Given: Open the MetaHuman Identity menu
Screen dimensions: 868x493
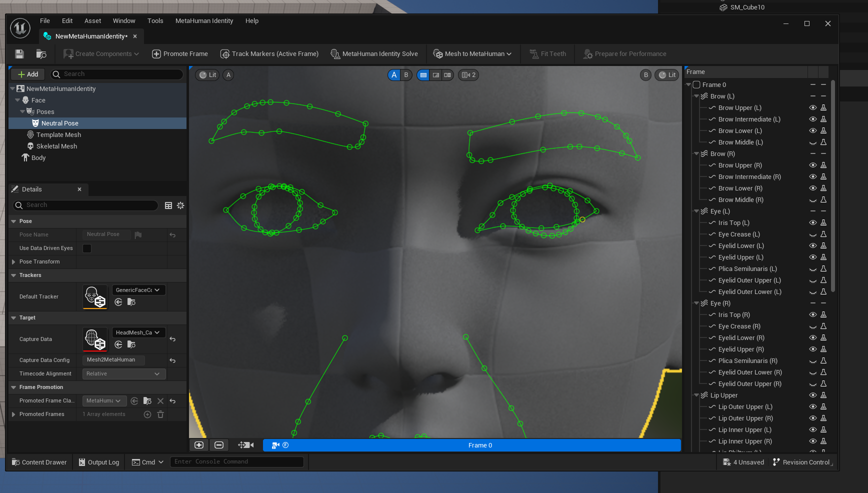Looking at the screenshot, I should [204, 21].
